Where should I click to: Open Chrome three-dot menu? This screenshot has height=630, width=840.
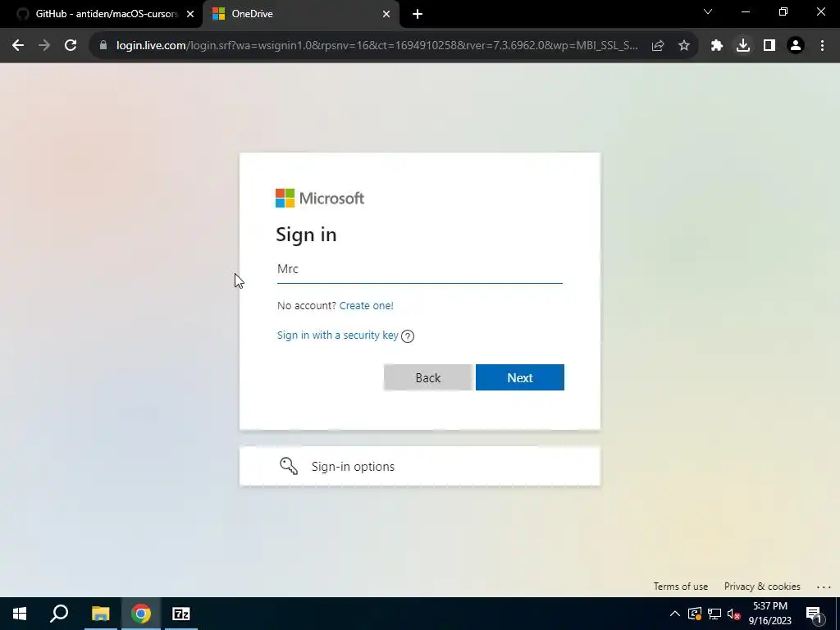822,46
